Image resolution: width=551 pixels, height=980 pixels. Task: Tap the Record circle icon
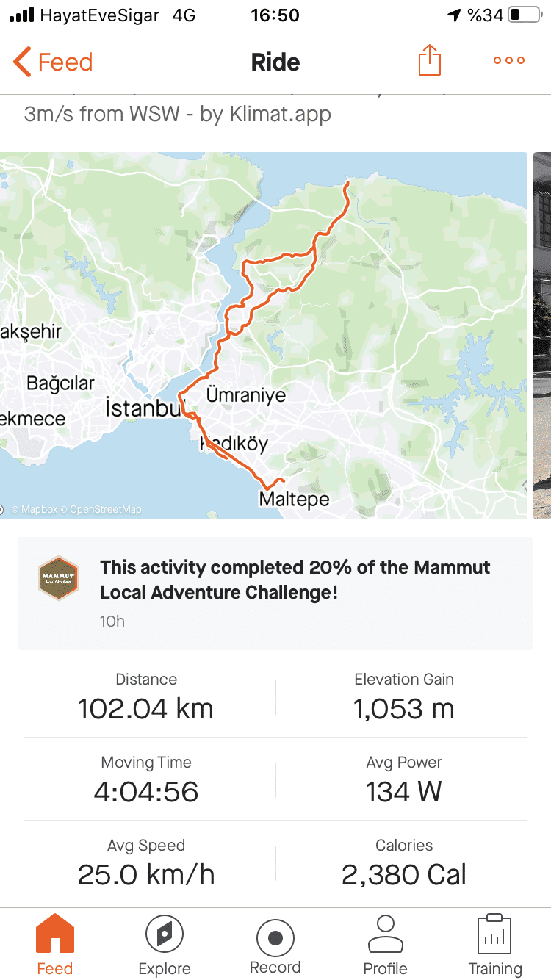click(275, 938)
